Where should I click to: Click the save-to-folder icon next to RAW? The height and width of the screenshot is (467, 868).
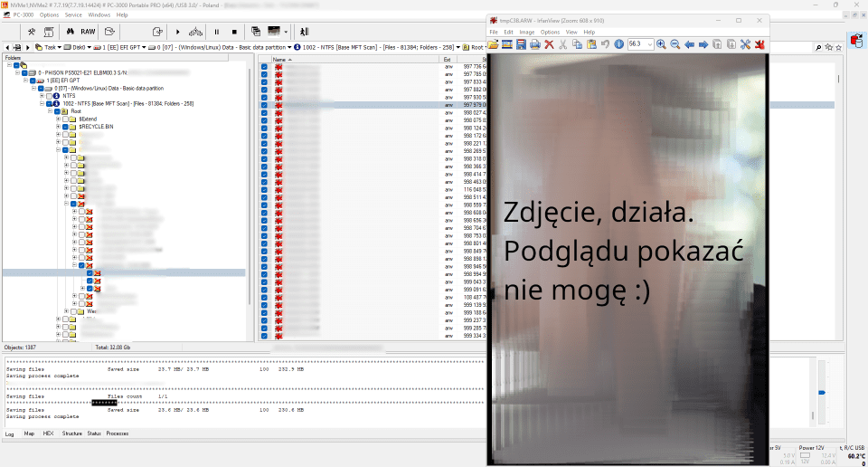point(109,32)
